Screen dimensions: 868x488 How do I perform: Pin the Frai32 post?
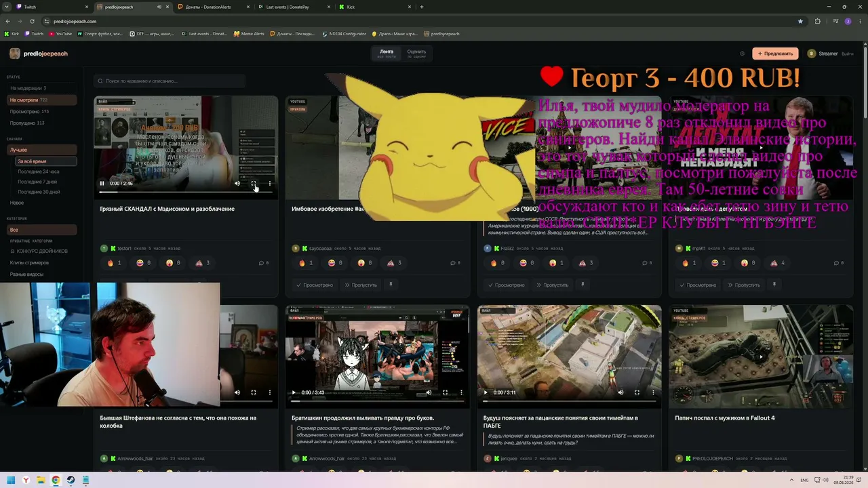click(583, 285)
